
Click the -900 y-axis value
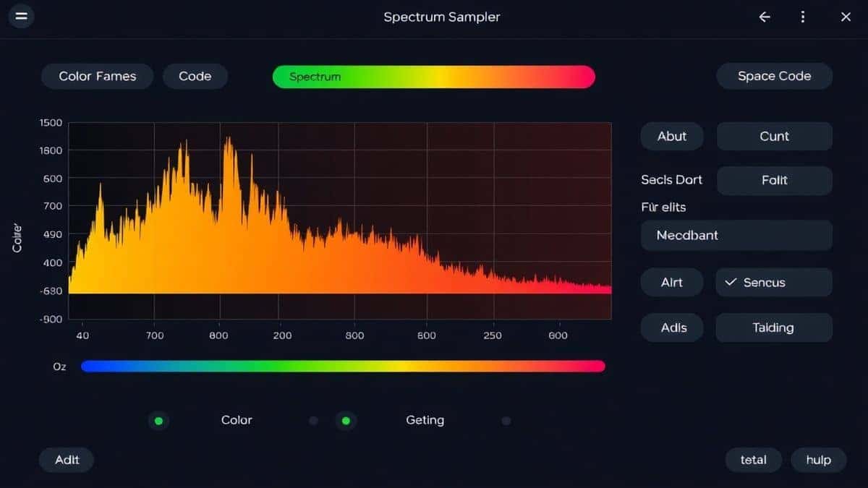point(51,319)
